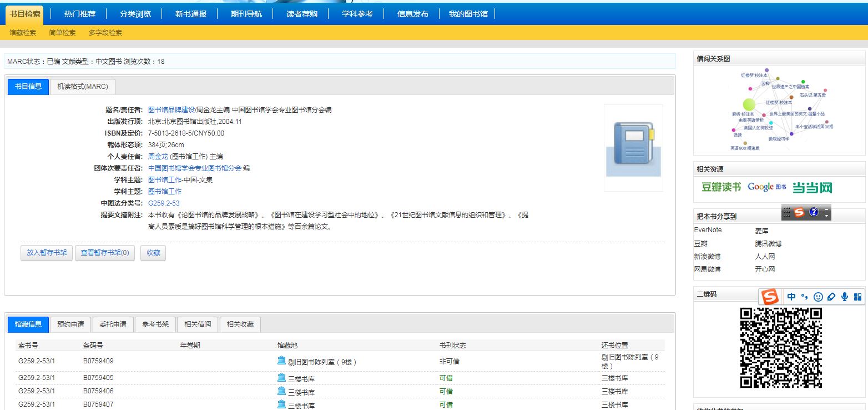Click library icon in barcode B0759405 row
The image size is (868, 410).
pos(281,378)
